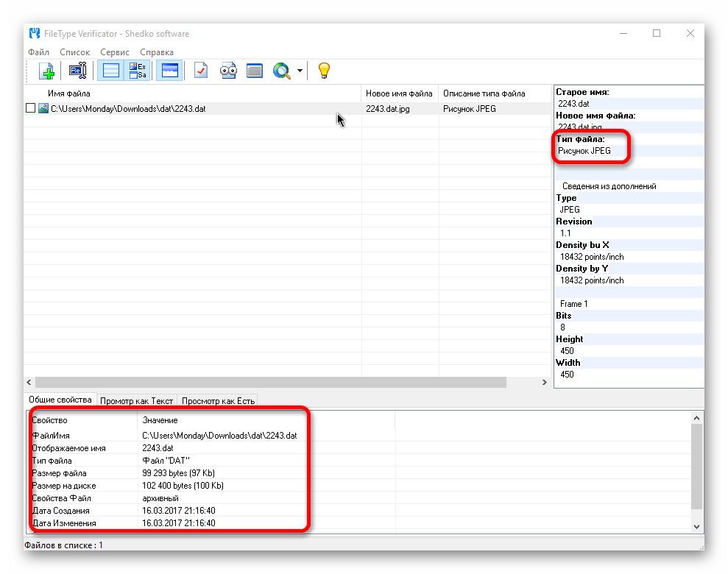
Task: Click the yellow light bulb icon
Action: click(323, 71)
